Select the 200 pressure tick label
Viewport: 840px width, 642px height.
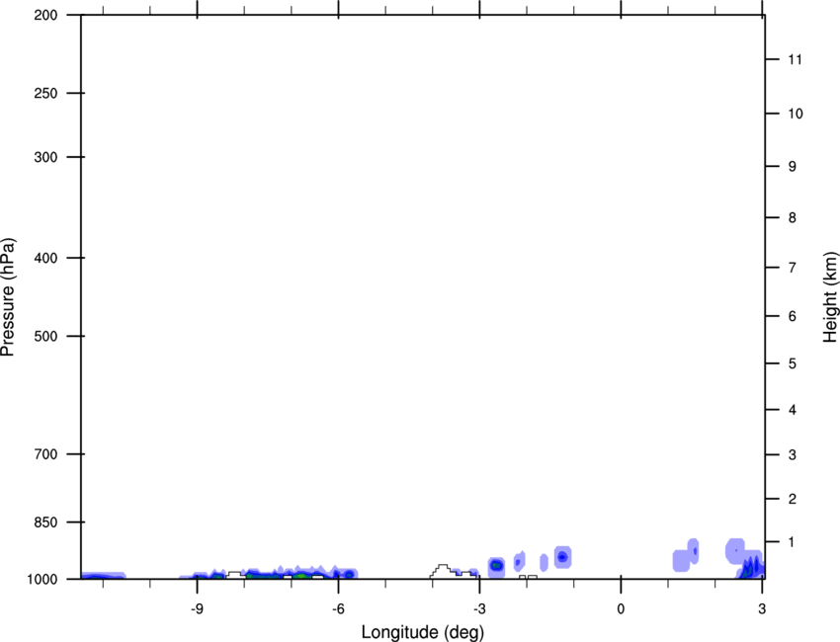pyautogui.click(x=45, y=15)
